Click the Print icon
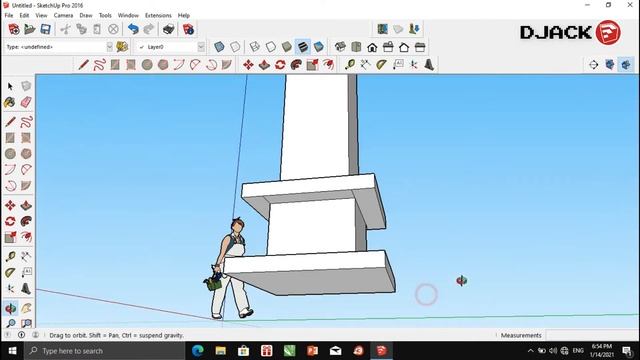640x360 pixels. [x=168, y=29]
